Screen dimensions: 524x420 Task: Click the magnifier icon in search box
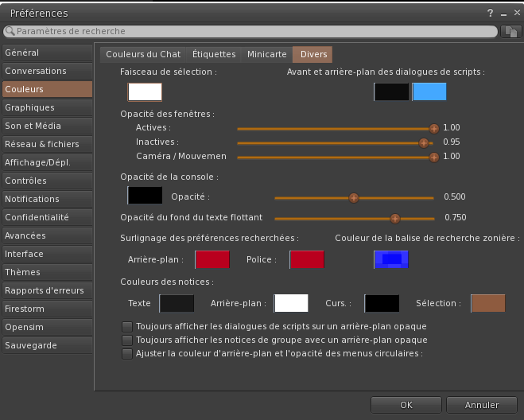click(x=10, y=31)
